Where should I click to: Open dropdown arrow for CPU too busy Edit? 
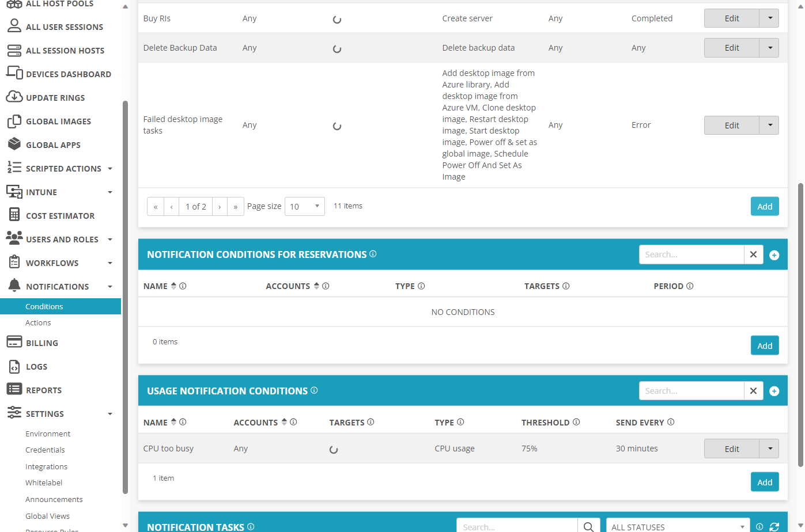(x=769, y=449)
